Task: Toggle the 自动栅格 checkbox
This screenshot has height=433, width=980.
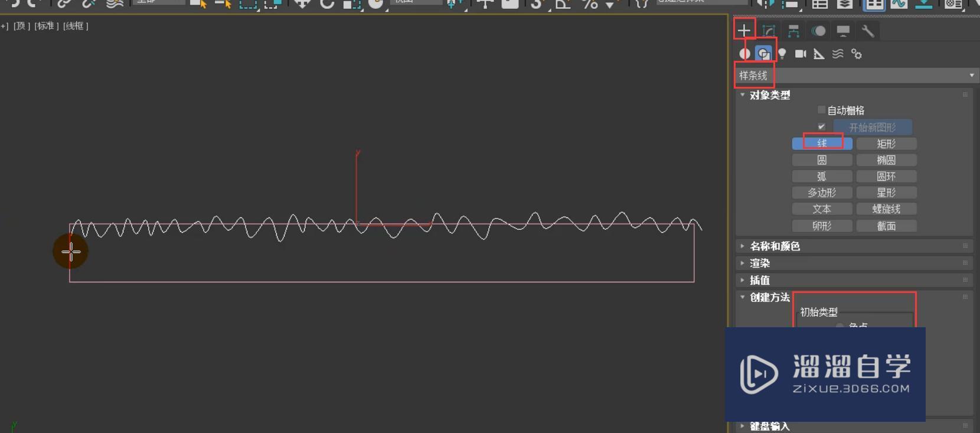Action: pyautogui.click(x=821, y=110)
